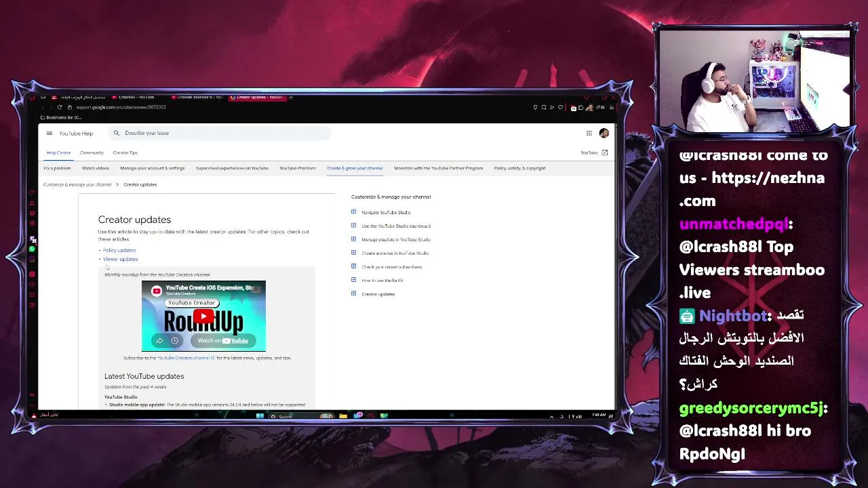Click article icon beside Creator updates

(353, 293)
